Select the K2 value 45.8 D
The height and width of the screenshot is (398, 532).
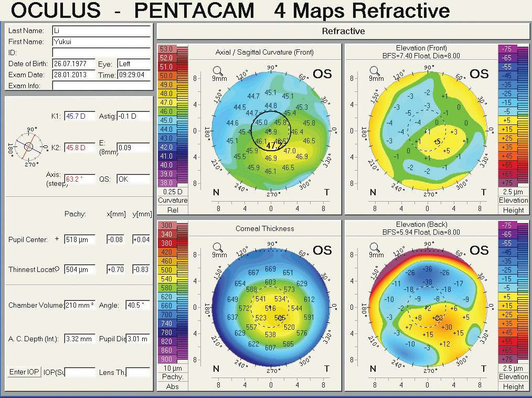point(80,148)
